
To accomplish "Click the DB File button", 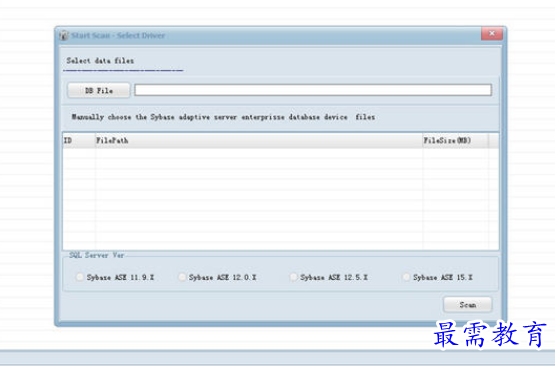I will coord(99,91).
